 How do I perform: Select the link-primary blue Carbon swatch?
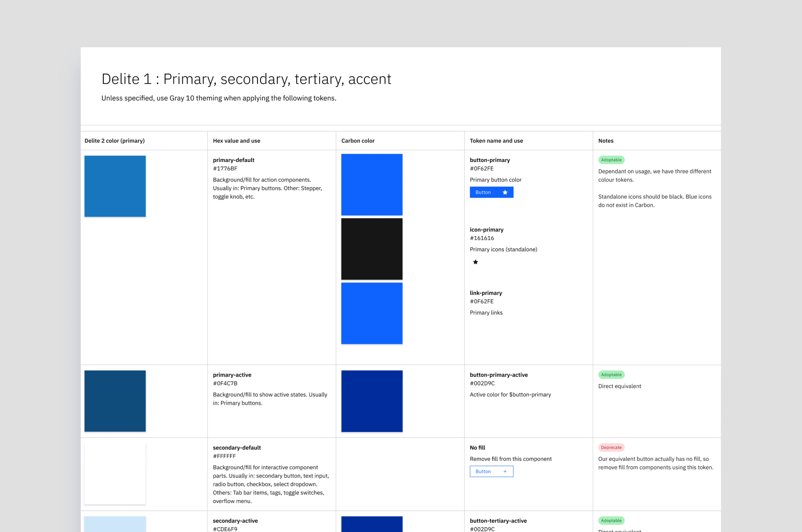coord(372,313)
